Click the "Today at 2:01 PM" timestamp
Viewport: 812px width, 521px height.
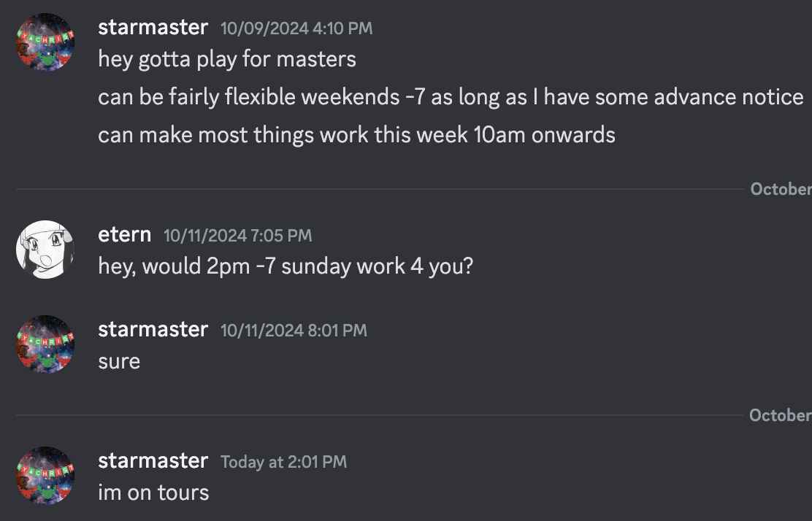click(x=283, y=462)
